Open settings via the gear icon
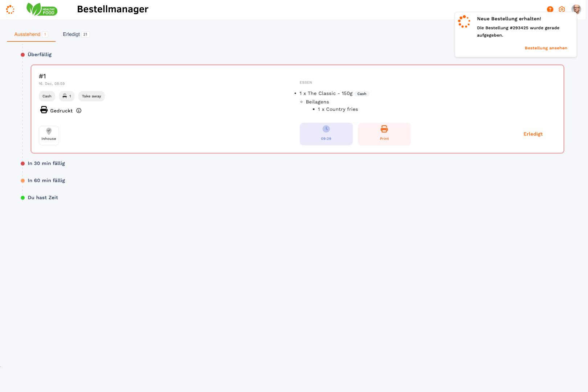 (x=562, y=9)
